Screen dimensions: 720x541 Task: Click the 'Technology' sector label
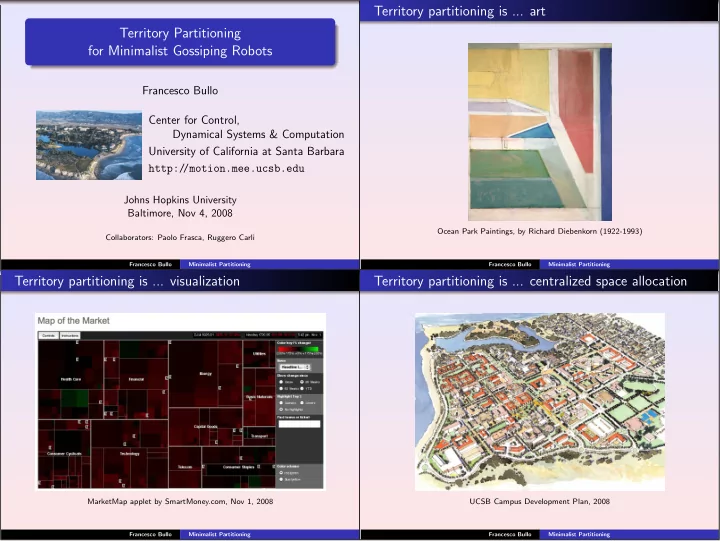pyautogui.click(x=129, y=454)
